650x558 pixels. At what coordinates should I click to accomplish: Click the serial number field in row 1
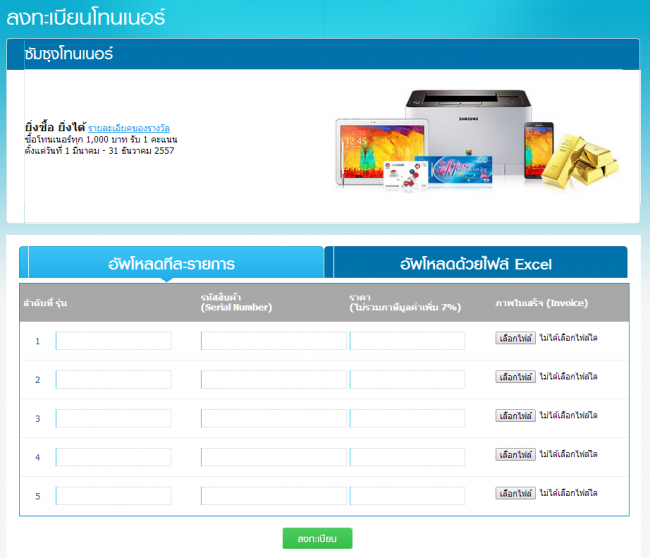pos(274,341)
